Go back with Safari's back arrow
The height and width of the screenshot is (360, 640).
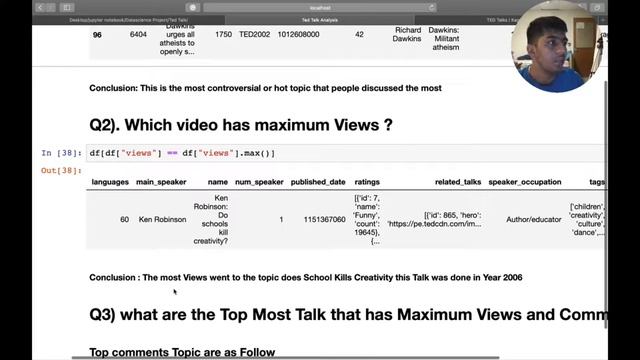tap(40, 7)
